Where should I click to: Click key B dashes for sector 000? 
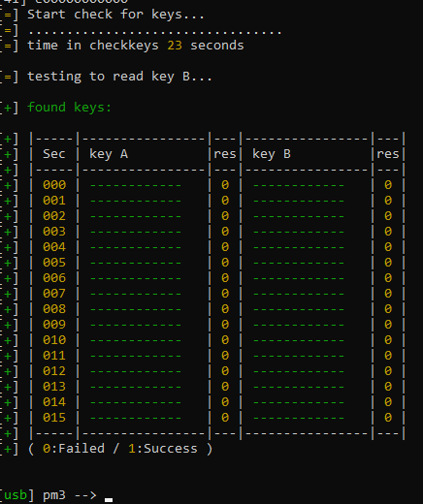[x=299, y=185]
